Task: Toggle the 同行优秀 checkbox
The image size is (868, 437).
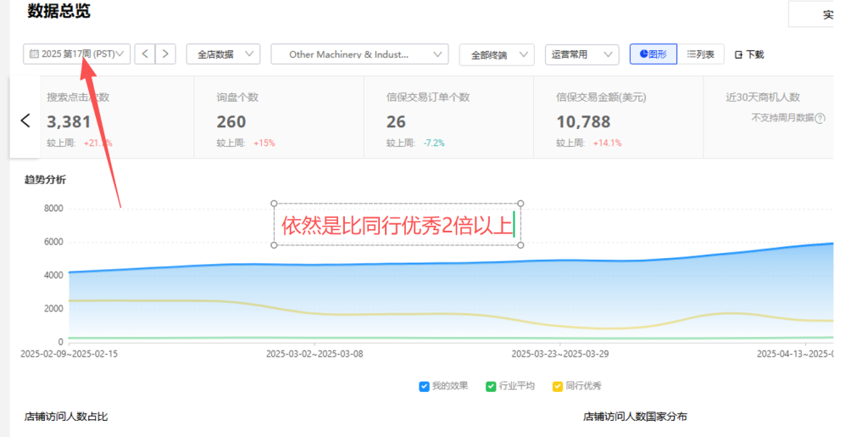Action: click(558, 386)
